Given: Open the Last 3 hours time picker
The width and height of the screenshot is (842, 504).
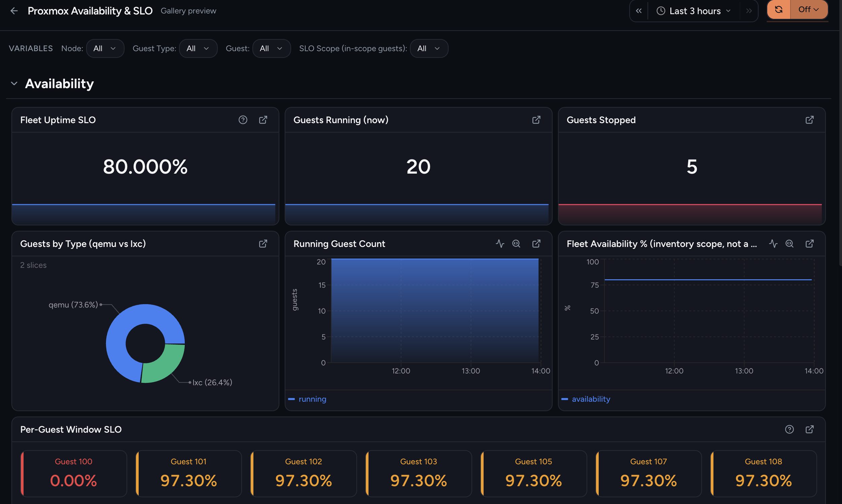Looking at the screenshot, I should pos(694,11).
